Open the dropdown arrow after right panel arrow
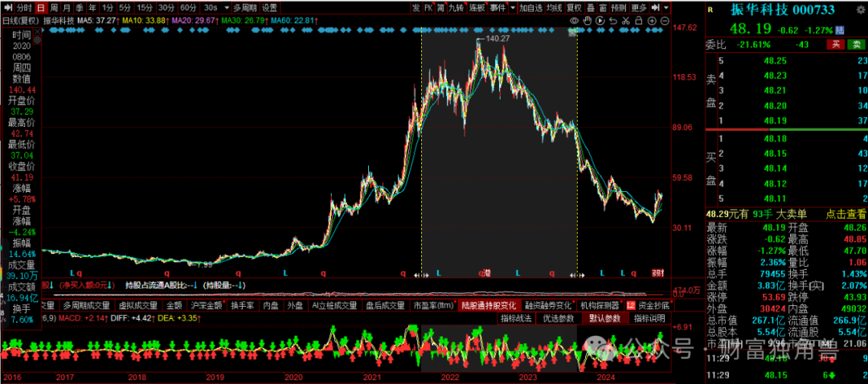Viewport: 868px width, 384px height. click(x=666, y=8)
